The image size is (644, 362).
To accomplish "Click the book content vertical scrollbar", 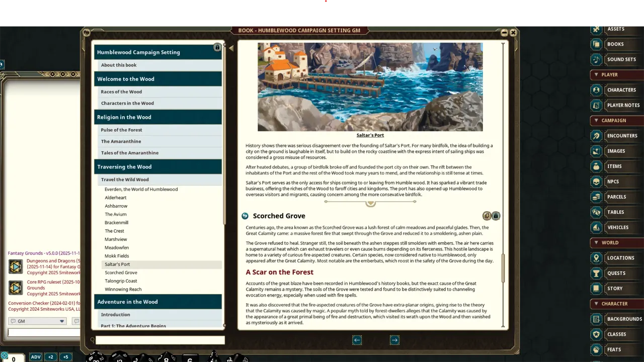I will pos(503,268).
